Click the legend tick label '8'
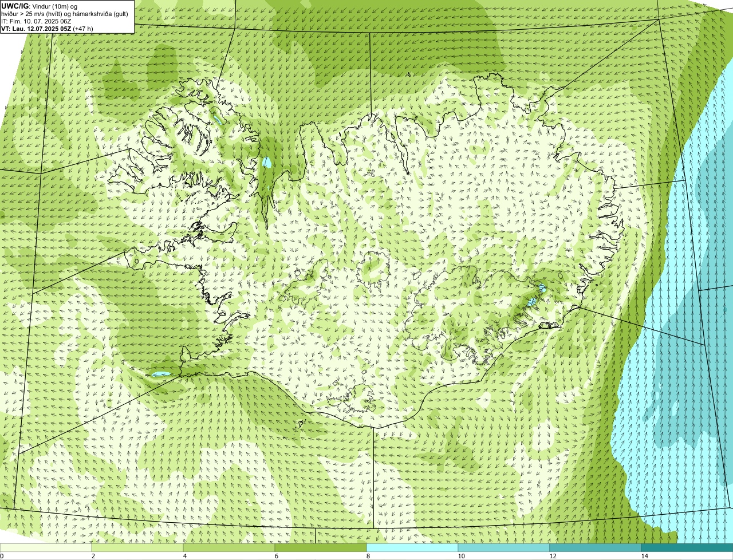The width and height of the screenshot is (733, 560). (x=368, y=556)
